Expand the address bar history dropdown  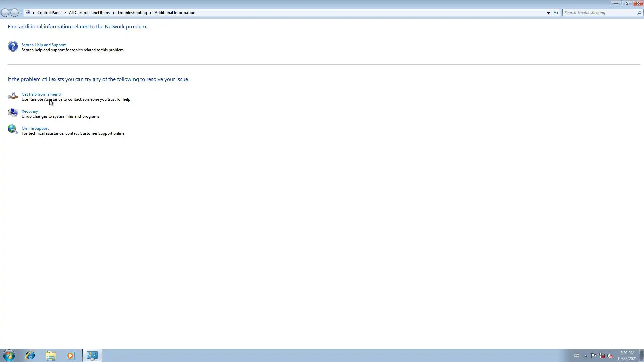click(548, 13)
